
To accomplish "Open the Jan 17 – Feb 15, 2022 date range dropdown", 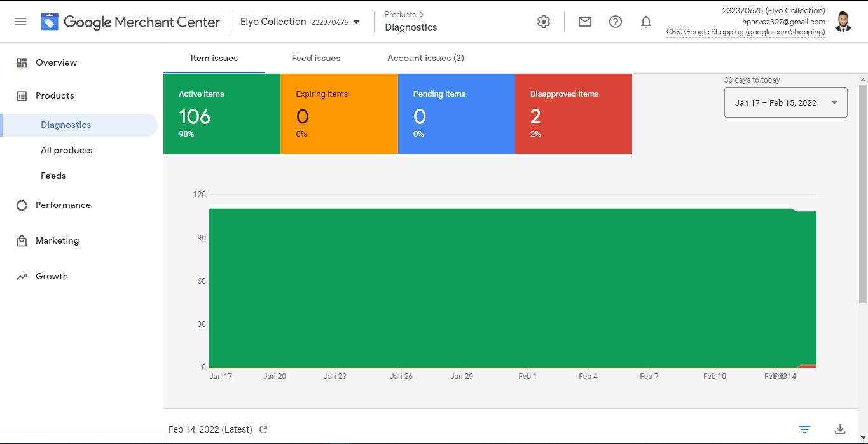I will (785, 102).
